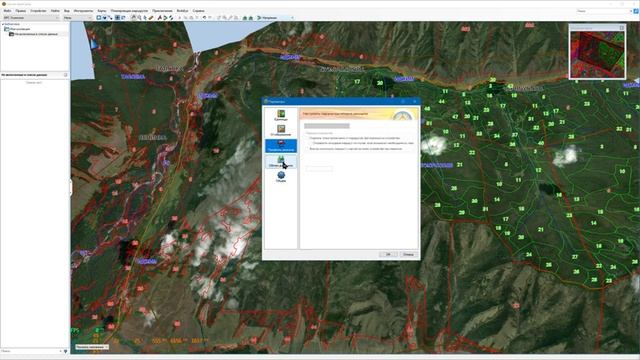Confirm the options dialog with OK
This screenshot has height=360, width=640.
388,254
